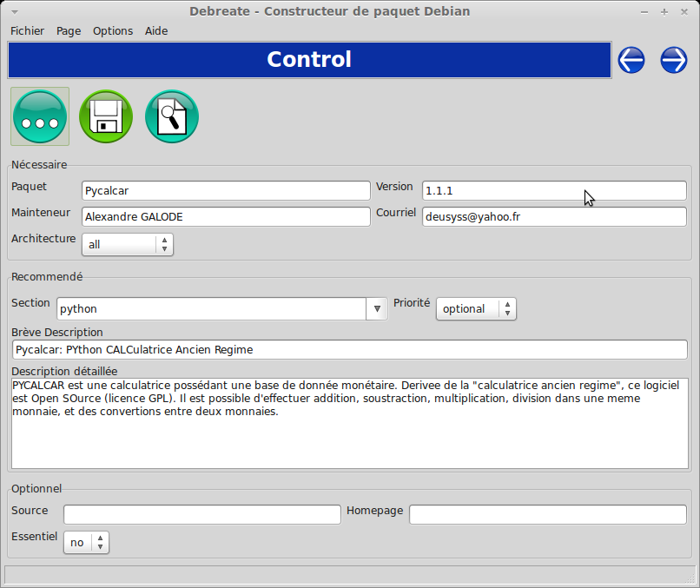Click inside the Description détaillée text area
This screenshot has width=700, height=588.
point(347,434)
